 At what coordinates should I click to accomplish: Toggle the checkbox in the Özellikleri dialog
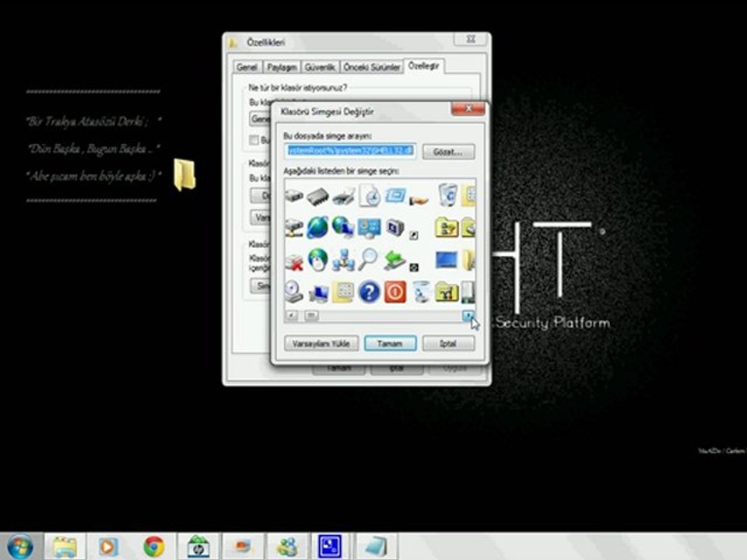click(254, 140)
